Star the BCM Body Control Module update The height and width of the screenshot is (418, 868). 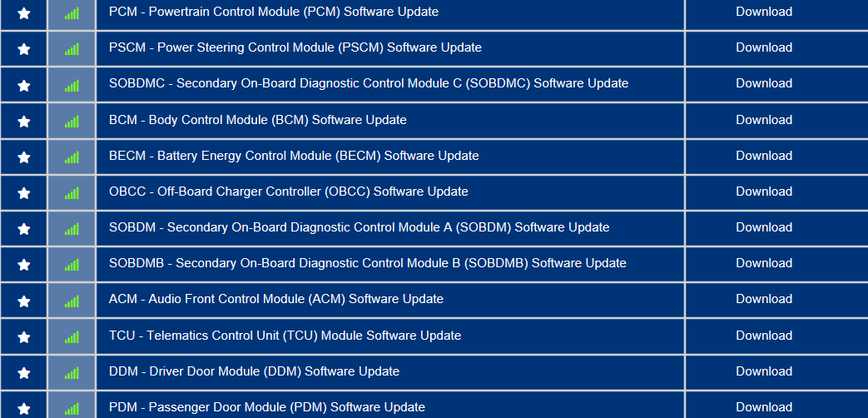24,122
